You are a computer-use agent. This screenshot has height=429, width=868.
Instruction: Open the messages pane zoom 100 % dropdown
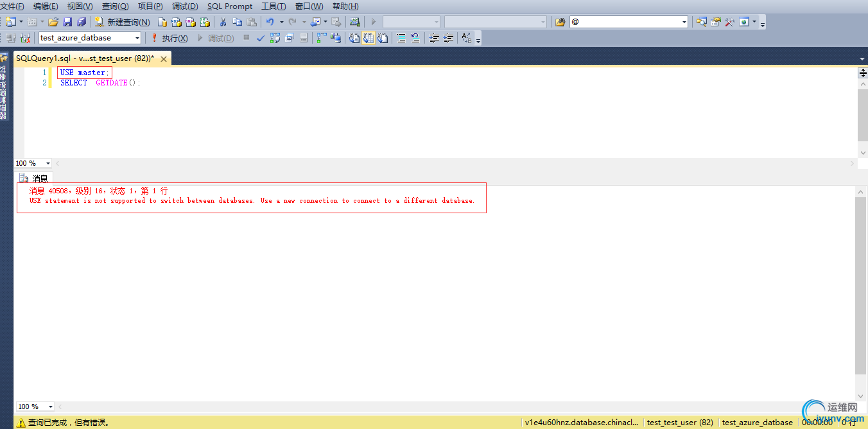pos(51,407)
